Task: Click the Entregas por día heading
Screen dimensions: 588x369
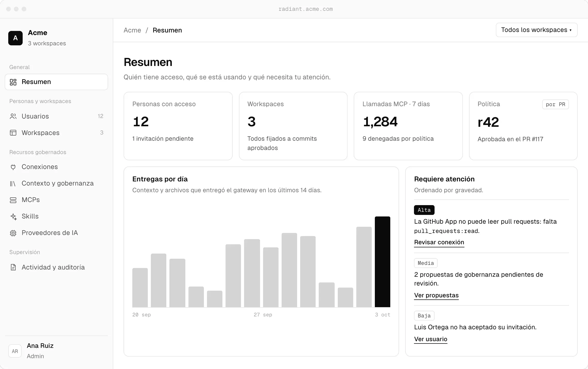Action: (x=160, y=179)
